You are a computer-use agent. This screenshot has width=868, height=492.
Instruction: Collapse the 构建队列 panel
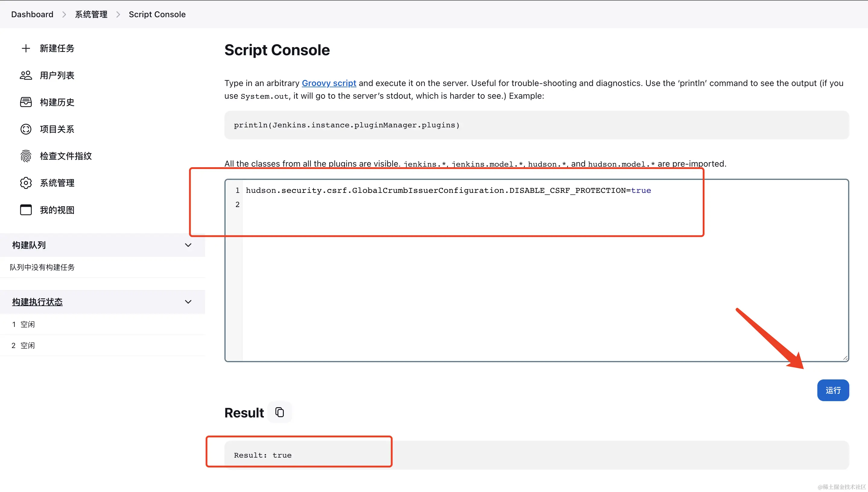pyautogui.click(x=188, y=245)
